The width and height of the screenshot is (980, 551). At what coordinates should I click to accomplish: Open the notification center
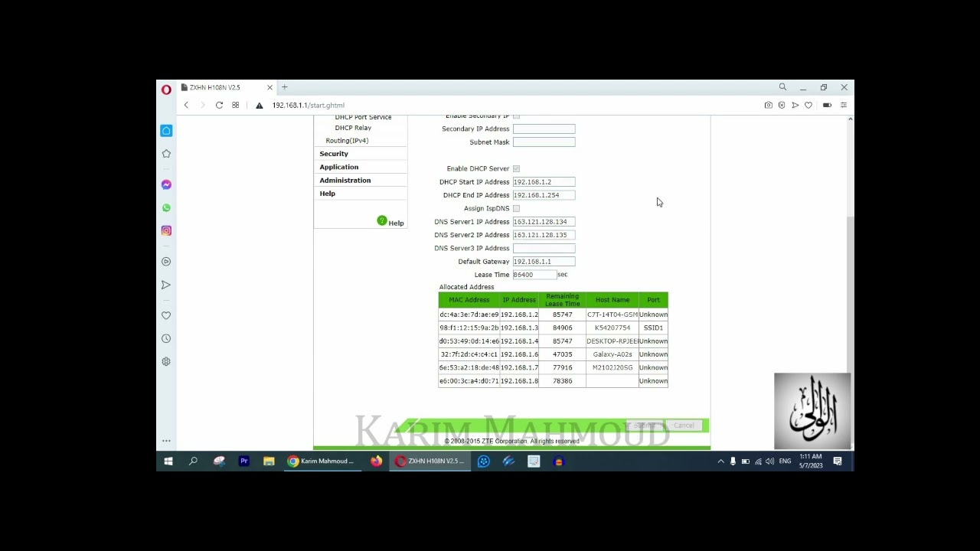838,461
